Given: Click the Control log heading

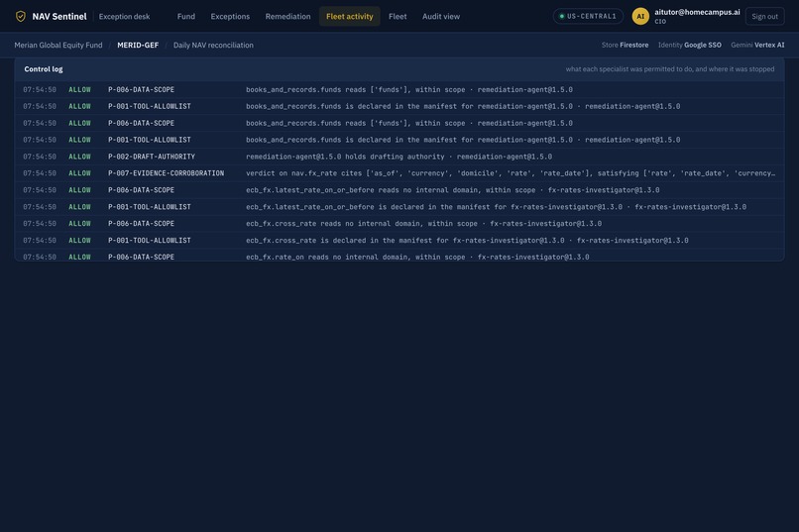Looking at the screenshot, I should 44,69.
